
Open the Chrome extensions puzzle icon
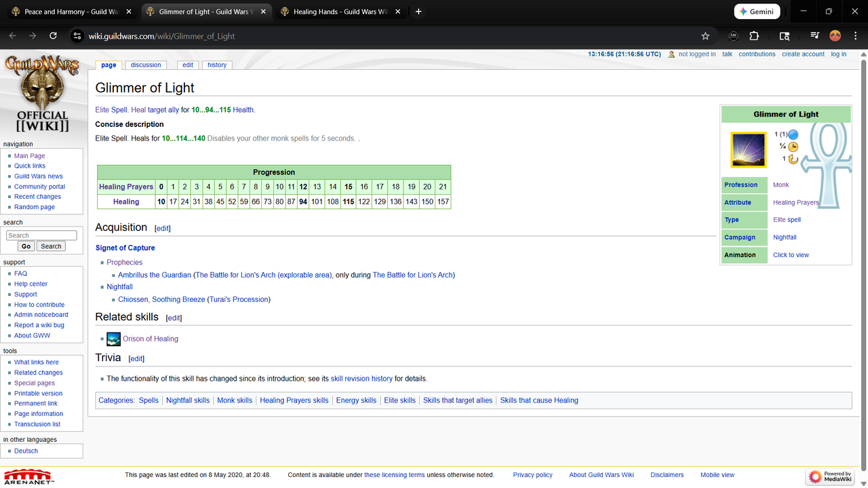coord(754,36)
